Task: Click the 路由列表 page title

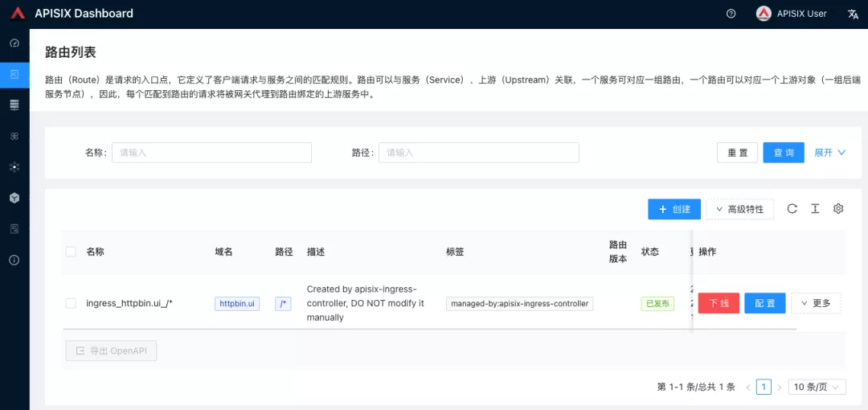Action: (x=70, y=52)
